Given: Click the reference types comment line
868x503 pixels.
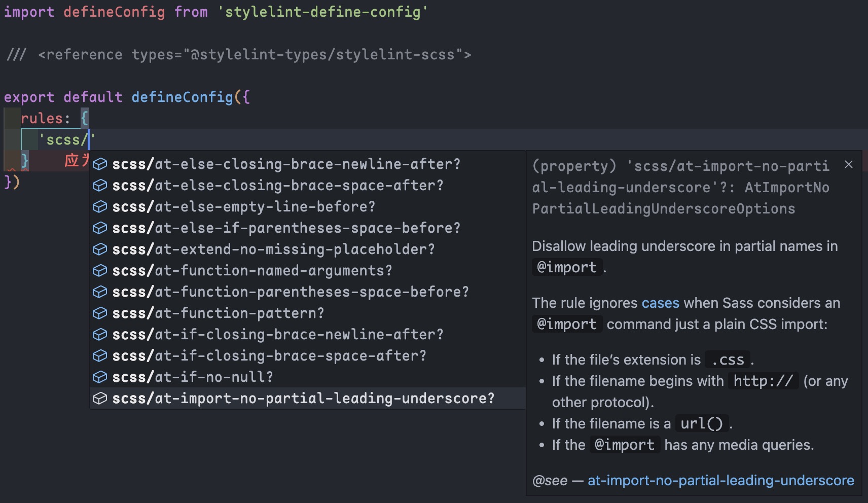Looking at the screenshot, I should click(x=238, y=54).
